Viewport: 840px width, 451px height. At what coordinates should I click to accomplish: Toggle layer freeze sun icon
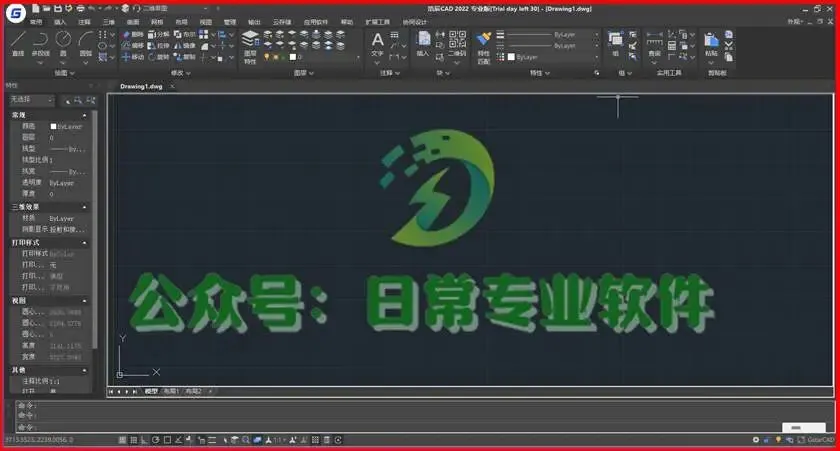click(275, 57)
